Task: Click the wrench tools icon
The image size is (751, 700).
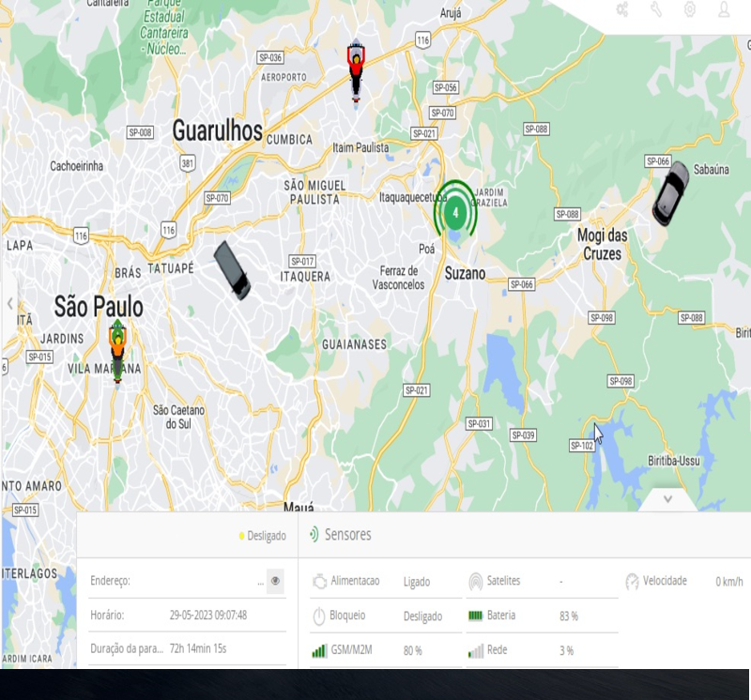Action: 656,9
